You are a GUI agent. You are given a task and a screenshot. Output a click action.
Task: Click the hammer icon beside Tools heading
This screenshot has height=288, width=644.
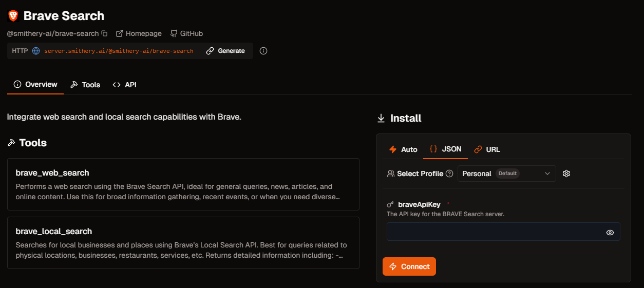(x=11, y=143)
